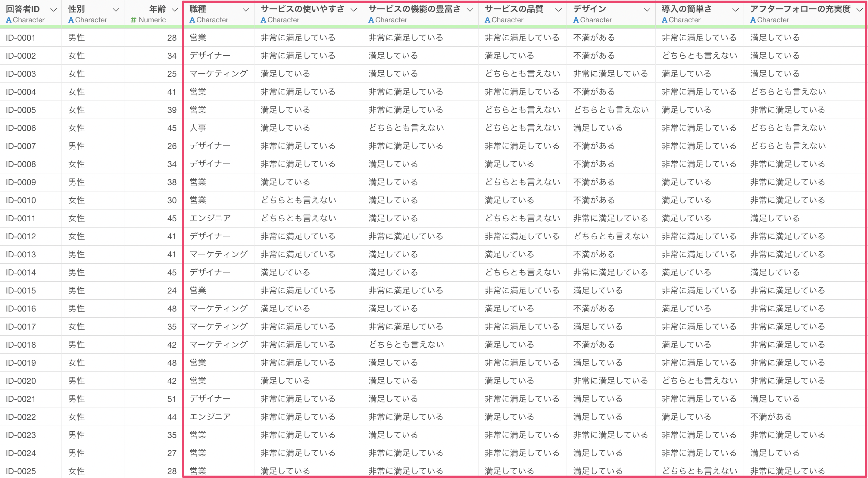Click age value 24 for ID-0015
The height and width of the screenshot is (478, 868).
[x=172, y=291]
